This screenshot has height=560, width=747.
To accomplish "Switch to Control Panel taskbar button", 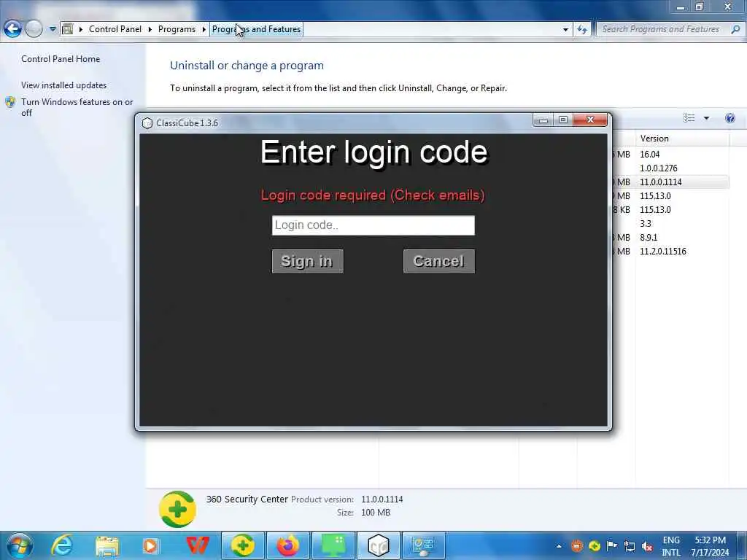I will click(424, 545).
